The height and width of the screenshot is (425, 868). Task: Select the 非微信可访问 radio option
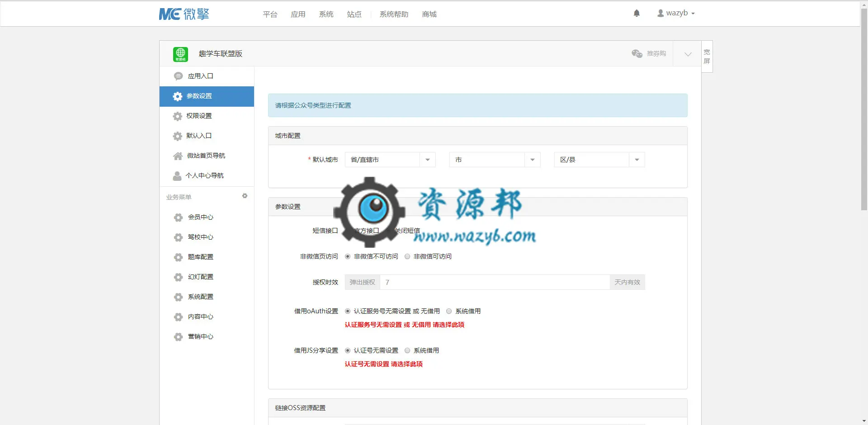(407, 256)
